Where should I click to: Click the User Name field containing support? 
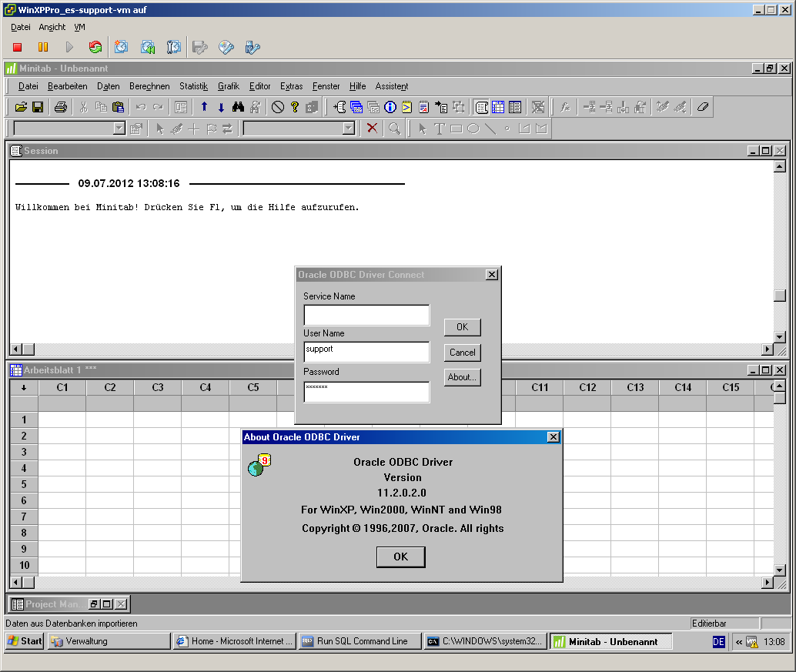point(366,353)
